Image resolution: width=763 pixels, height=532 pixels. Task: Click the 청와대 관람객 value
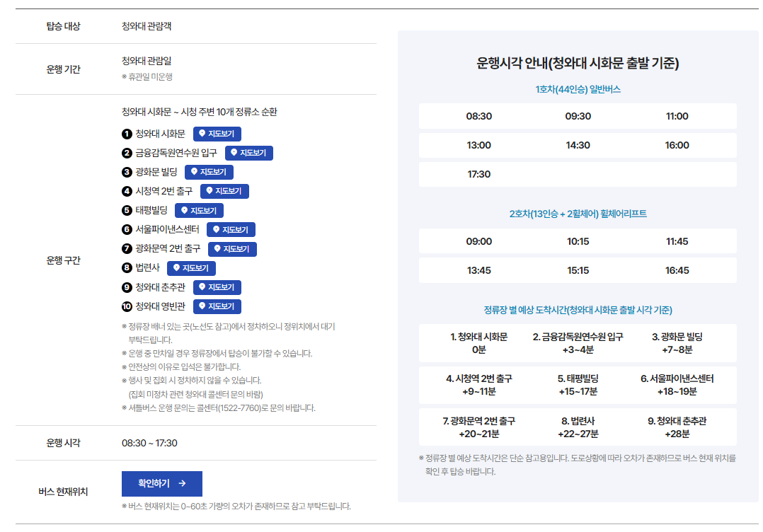click(147, 26)
